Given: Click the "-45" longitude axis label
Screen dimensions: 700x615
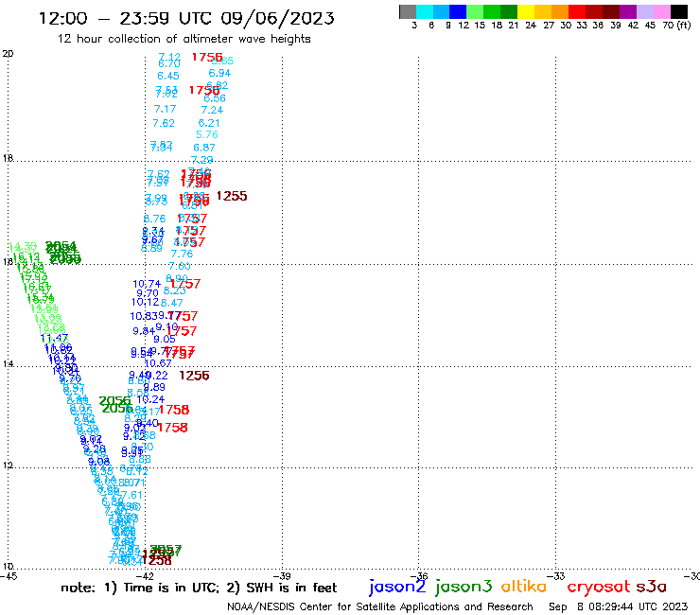Looking at the screenshot, I should [x=9, y=576].
